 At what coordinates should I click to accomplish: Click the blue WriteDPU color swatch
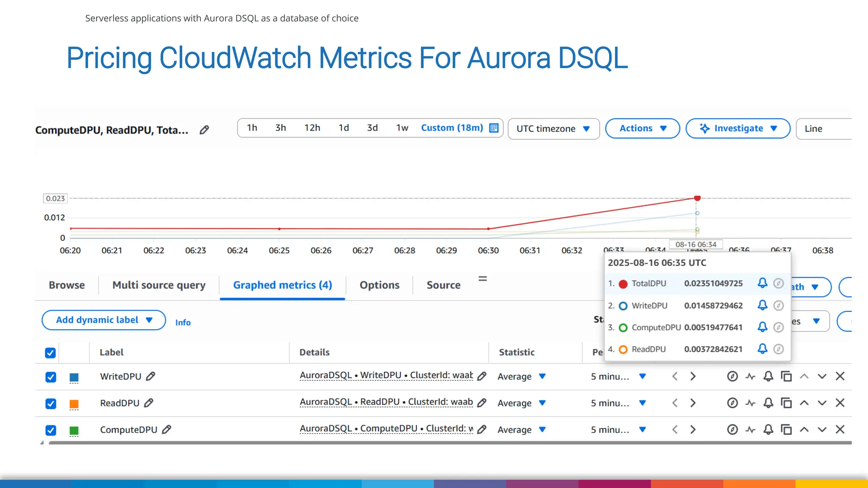(74, 377)
